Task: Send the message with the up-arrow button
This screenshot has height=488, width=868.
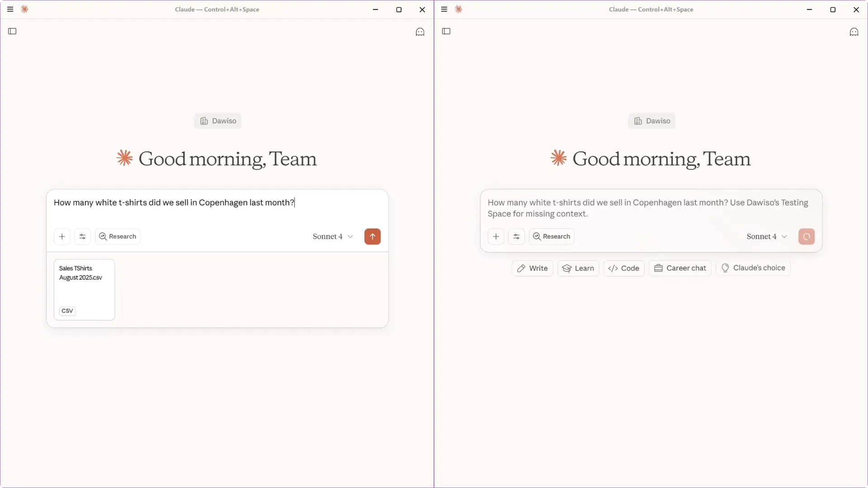Action: pyautogui.click(x=373, y=236)
